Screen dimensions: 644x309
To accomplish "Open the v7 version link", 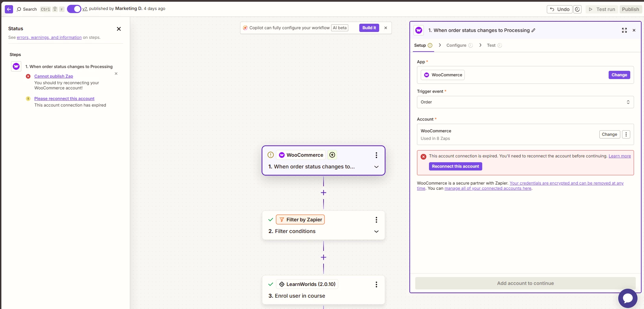I will (85, 9).
